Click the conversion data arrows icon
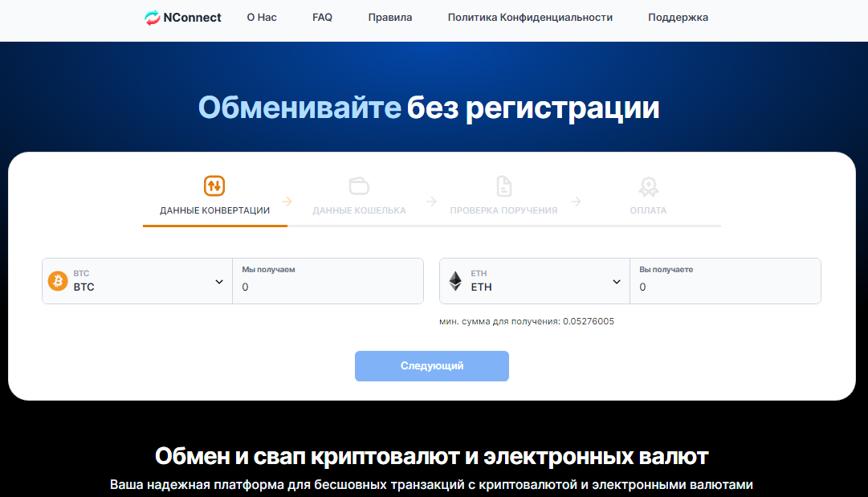Image resolution: width=868 pixels, height=497 pixels. (x=214, y=186)
